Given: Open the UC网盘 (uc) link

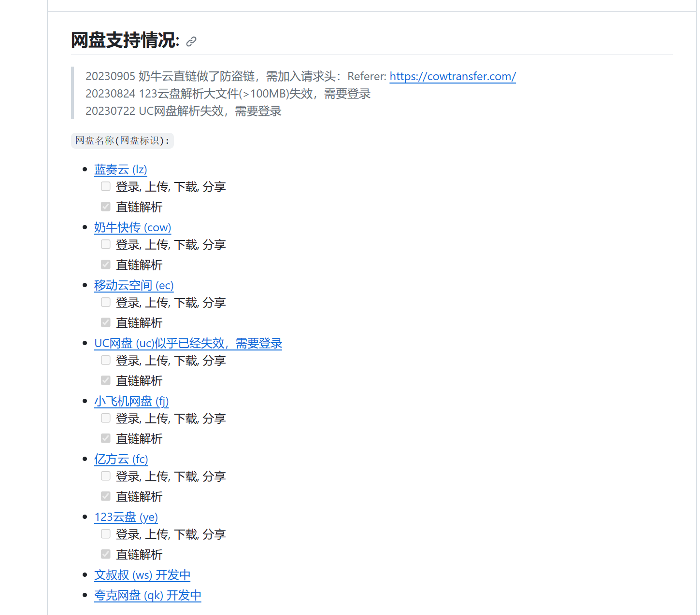Looking at the screenshot, I should click(187, 343).
